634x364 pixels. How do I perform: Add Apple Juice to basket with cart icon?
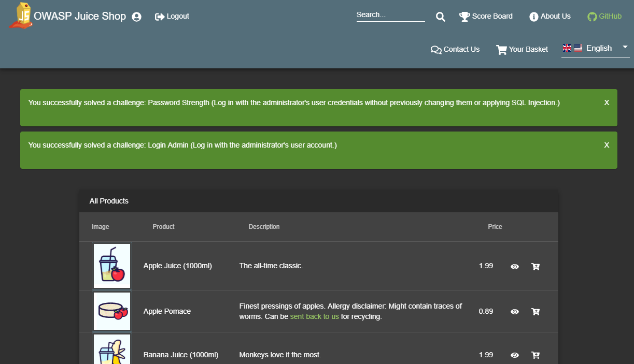tap(536, 266)
